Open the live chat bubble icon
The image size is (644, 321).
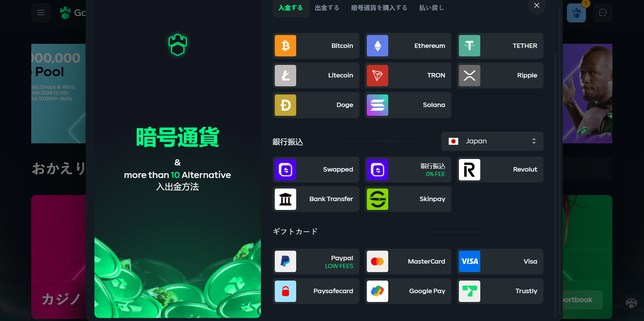603,13
